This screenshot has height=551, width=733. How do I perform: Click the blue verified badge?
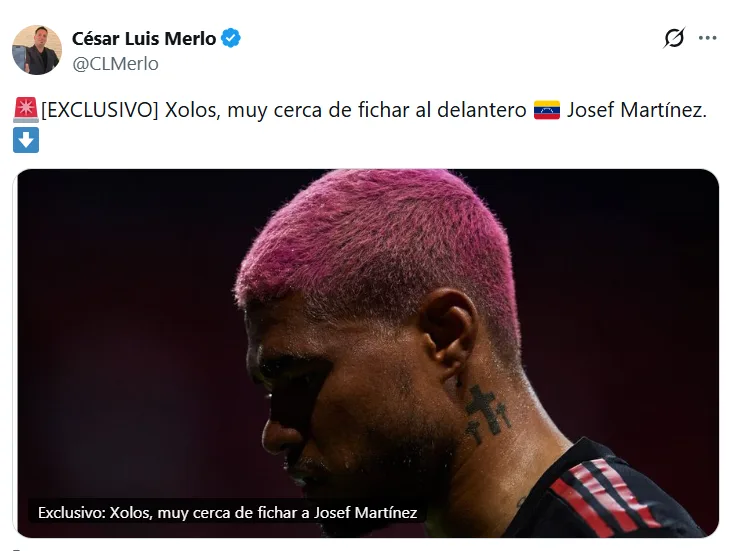point(231,38)
